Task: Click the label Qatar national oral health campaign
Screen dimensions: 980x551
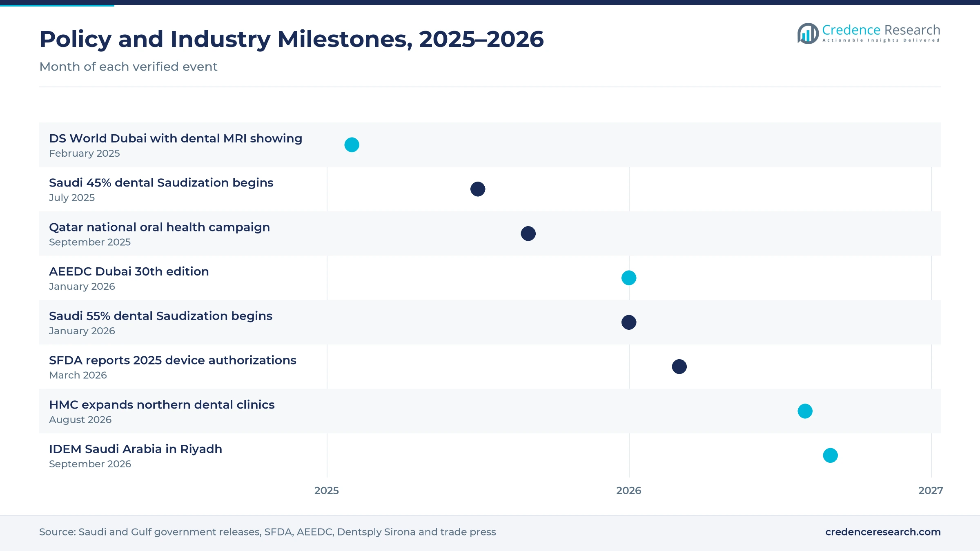Action: (x=160, y=227)
